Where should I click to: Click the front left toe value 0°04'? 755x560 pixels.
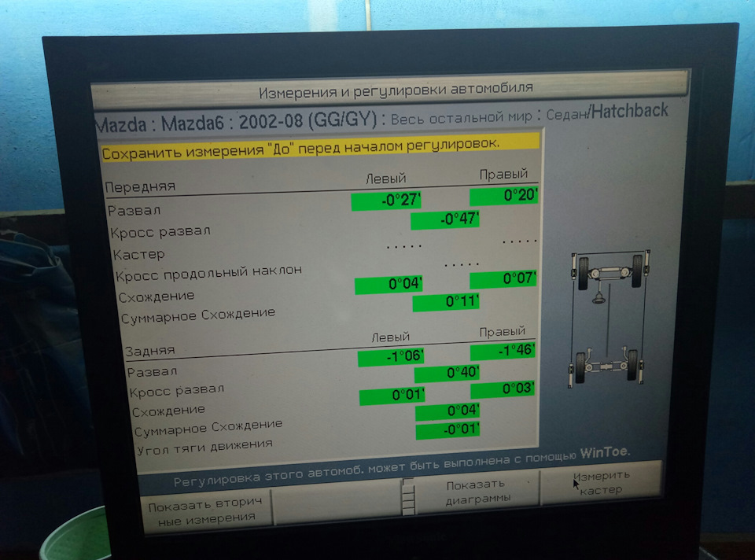point(389,284)
